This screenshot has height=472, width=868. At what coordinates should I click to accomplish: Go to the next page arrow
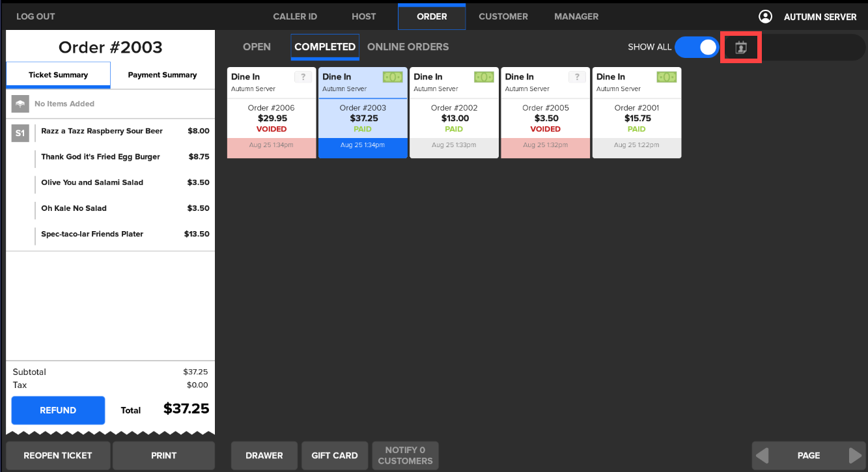855,456
